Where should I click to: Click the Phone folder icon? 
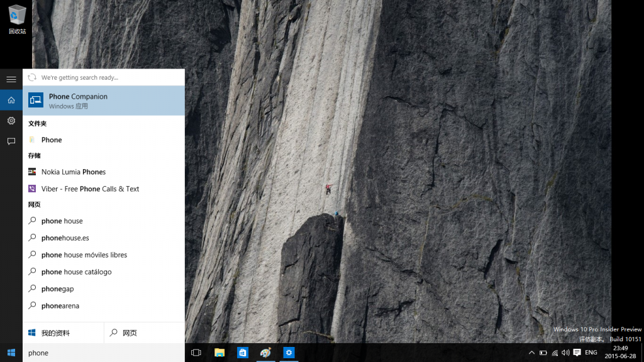(32, 140)
